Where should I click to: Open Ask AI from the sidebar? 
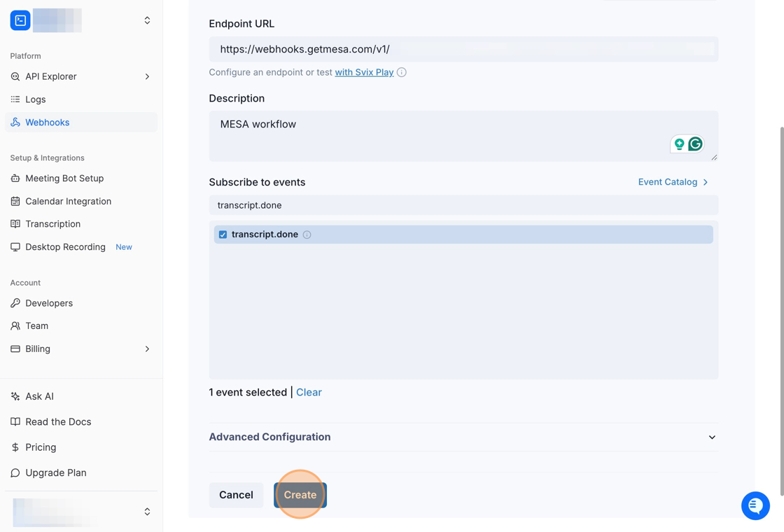pyautogui.click(x=39, y=396)
